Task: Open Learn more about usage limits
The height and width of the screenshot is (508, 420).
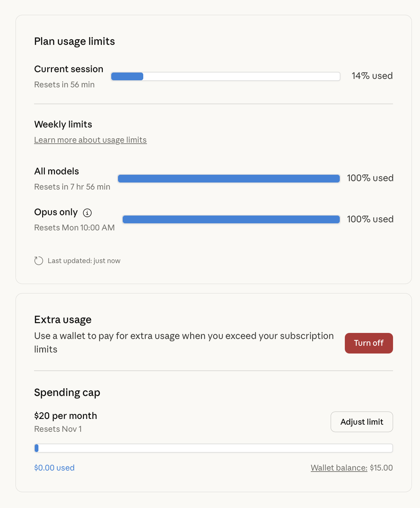Action: 90,140
